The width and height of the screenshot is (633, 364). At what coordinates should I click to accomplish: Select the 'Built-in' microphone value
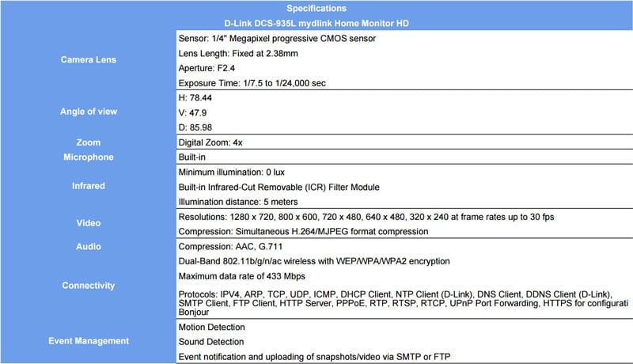pos(191,157)
